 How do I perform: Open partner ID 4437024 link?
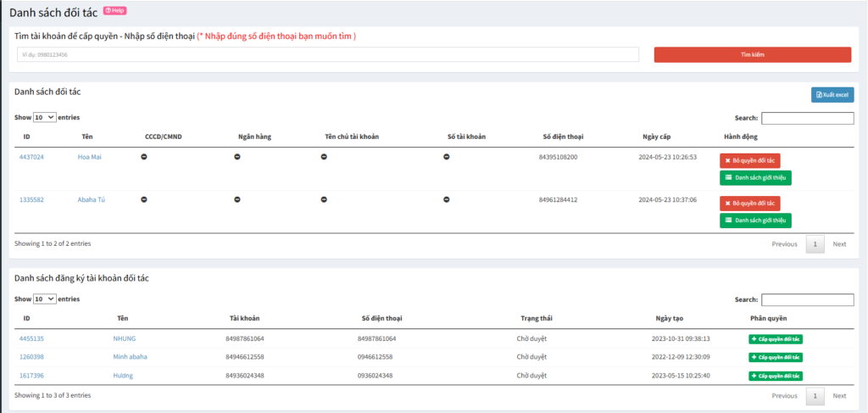pyautogui.click(x=31, y=157)
